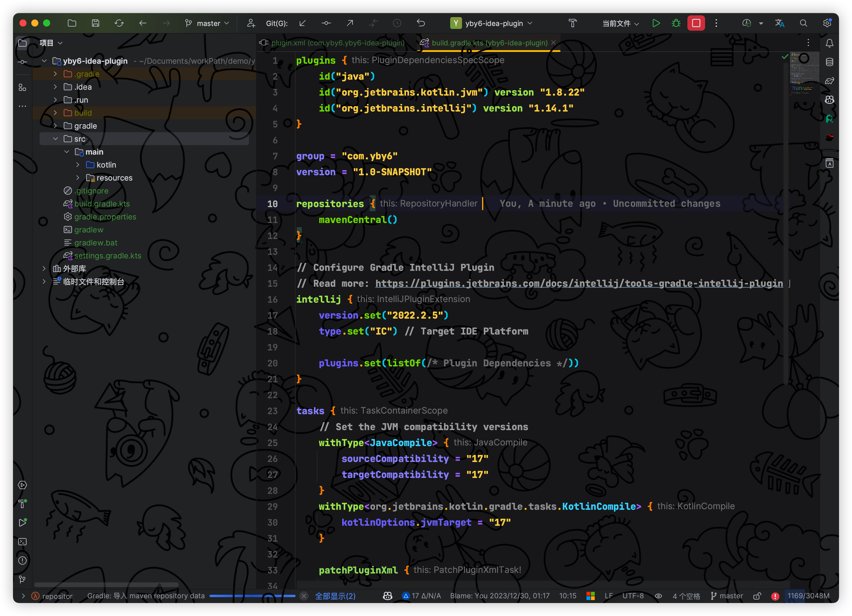Collapse the src folder
The width and height of the screenshot is (852, 616).
coord(55,139)
